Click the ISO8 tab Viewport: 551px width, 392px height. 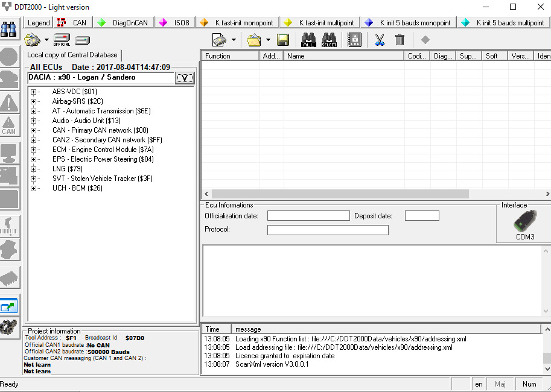pyautogui.click(x=175, y=23)
